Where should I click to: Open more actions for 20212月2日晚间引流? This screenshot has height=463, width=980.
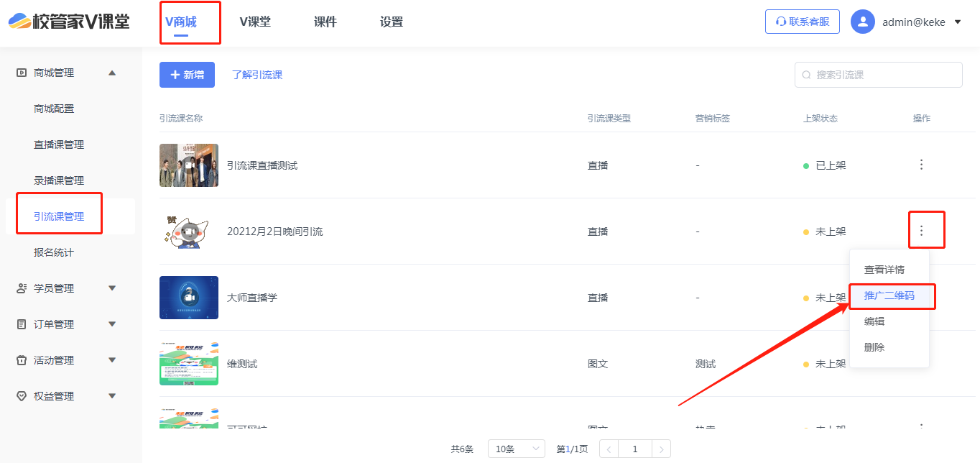pos(921,231)
